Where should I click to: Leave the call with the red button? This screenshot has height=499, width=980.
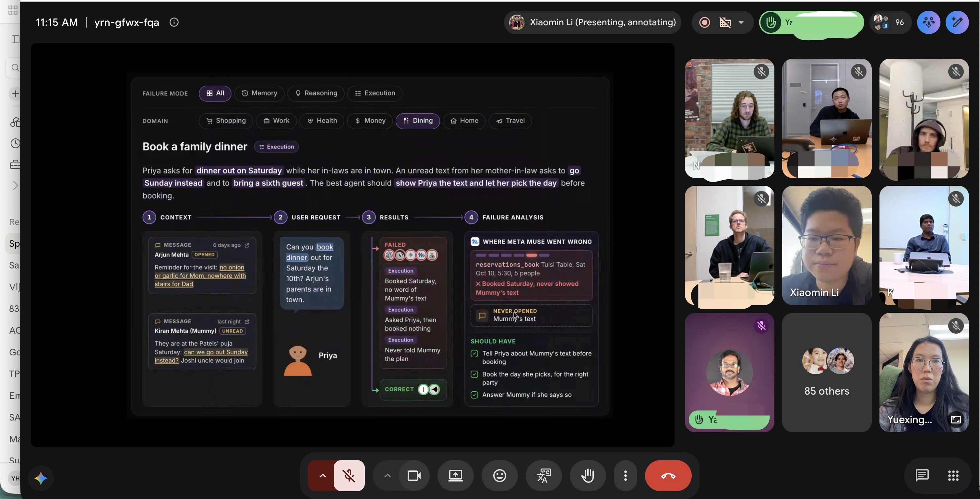(668, 475)
